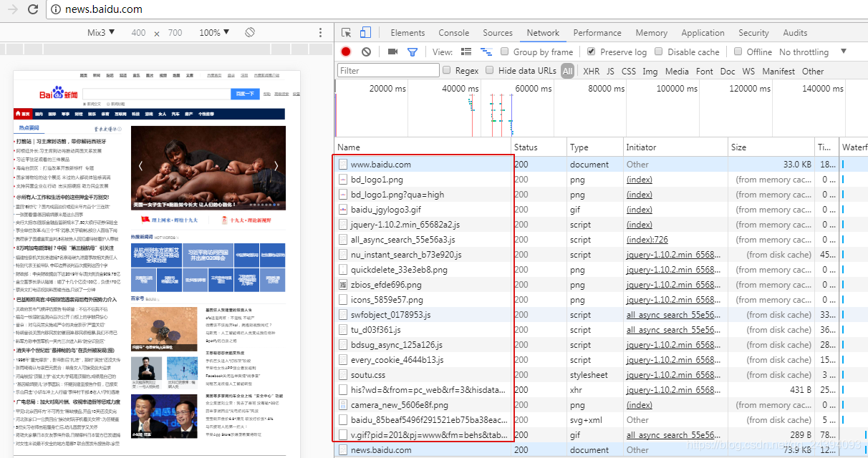Click the bd_logo1.png file icon
Image resolution: width=868 pixels, height=458 pixels.
pyautogui.click(x=343, y=180)
